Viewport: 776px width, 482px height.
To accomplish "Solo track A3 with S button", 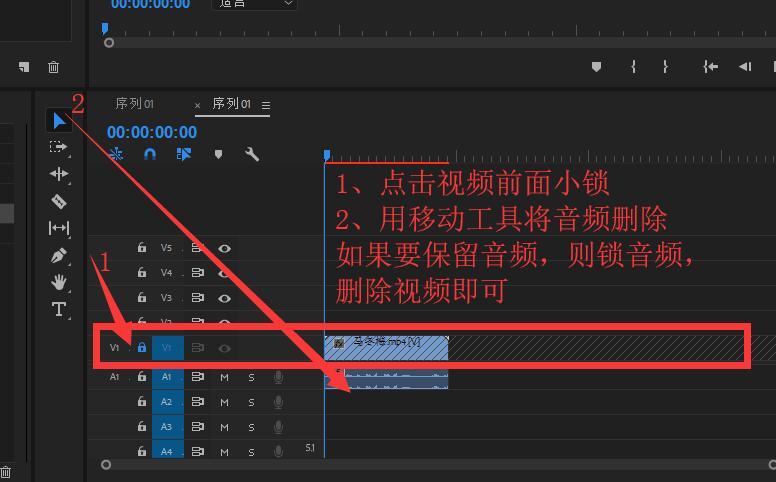I will pyautogui.click(x=251, y=427).
